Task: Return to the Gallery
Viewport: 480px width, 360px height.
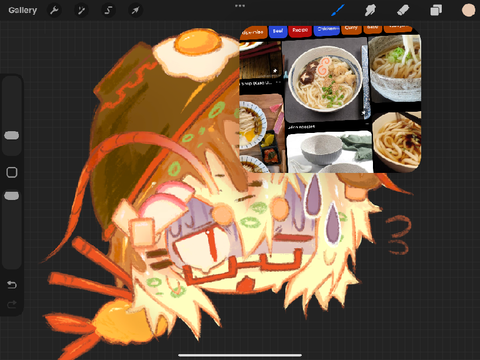Action: [23, 10]
